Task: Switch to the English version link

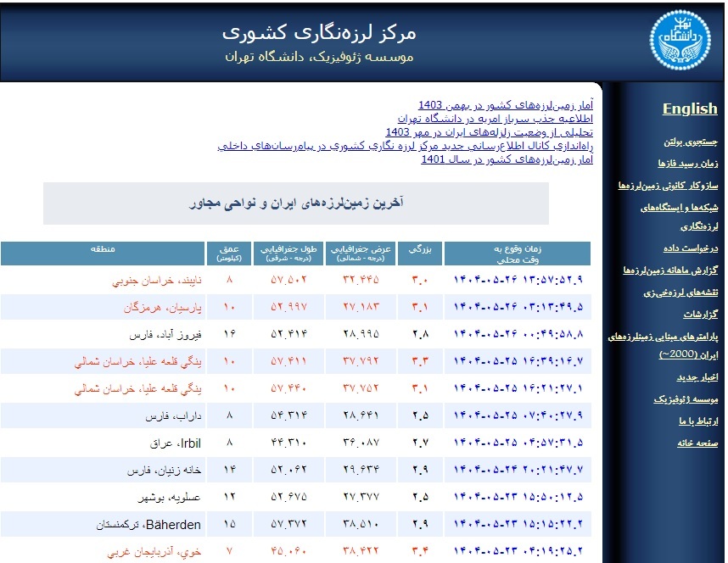Action: 690,109
